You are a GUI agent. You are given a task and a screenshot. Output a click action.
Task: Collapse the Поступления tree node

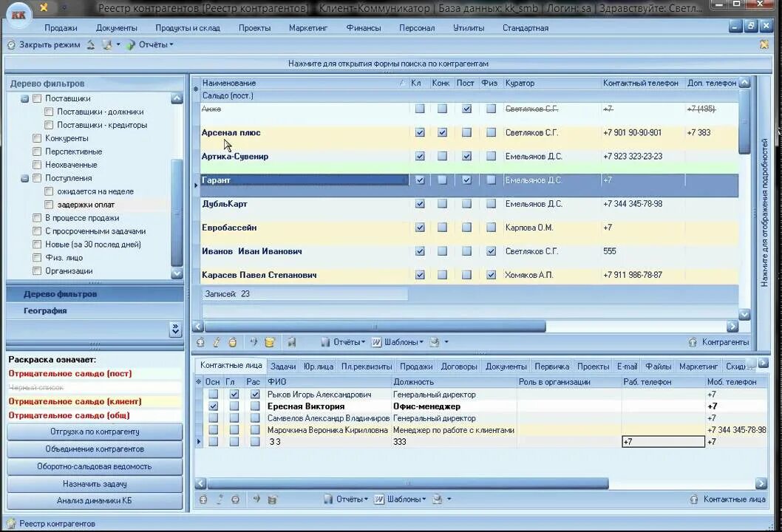[x=24, y=179]
